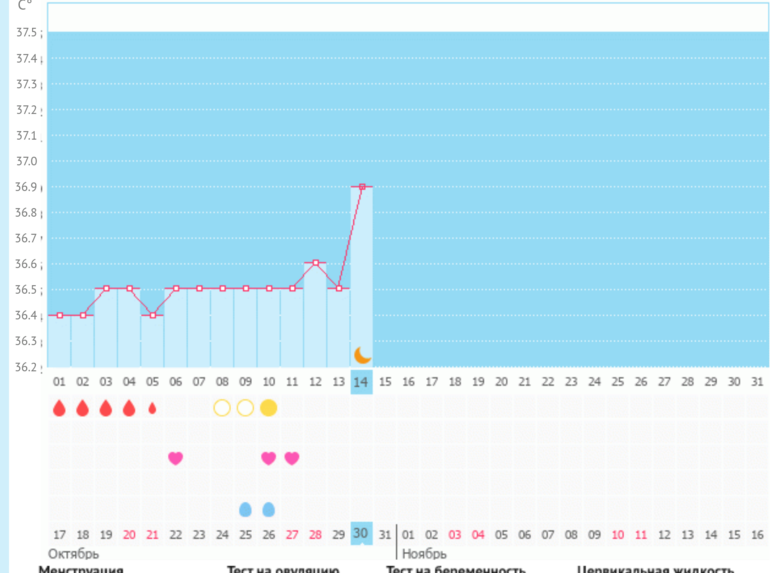Select highlighted cycle day 14 on axis
Viewport: 770px width, 573px height.
[362, 381]
